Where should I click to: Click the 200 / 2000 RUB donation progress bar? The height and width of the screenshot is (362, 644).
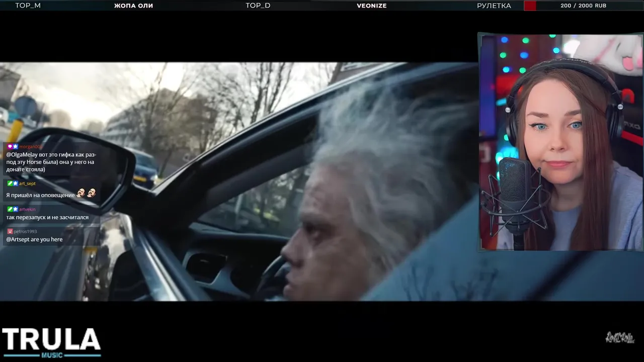click(583, 6)
